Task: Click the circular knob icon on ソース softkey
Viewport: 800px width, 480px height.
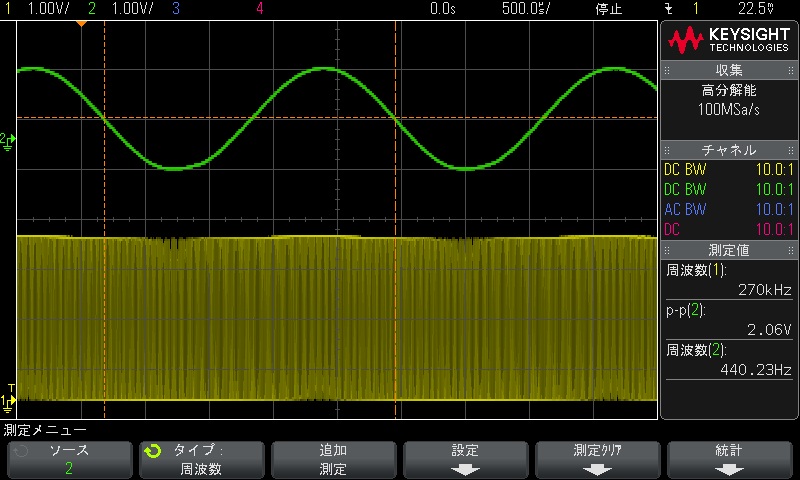Action: tap(20, 451)
